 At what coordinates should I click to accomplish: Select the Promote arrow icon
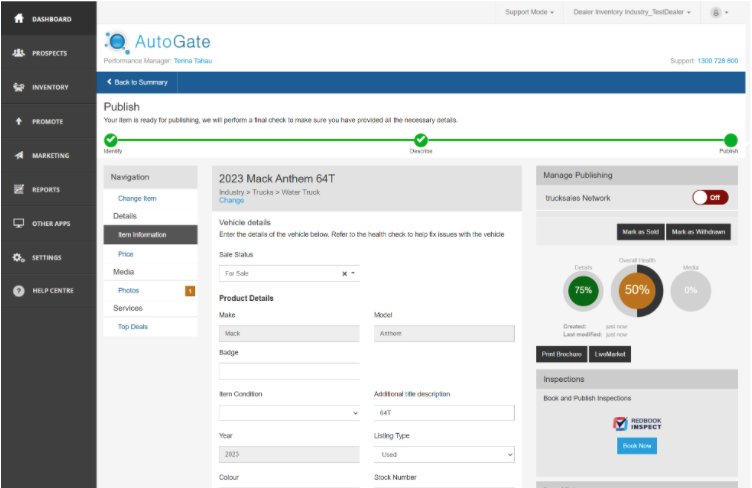18,121
